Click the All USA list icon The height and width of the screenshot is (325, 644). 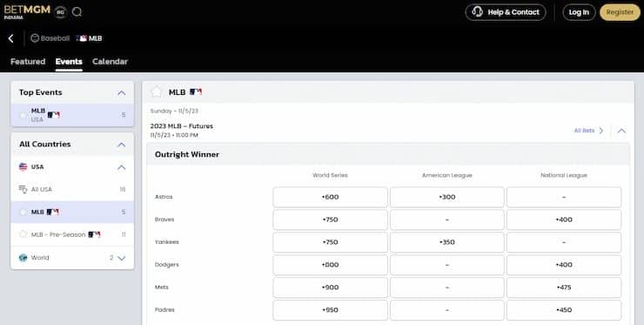coord(23,189)
